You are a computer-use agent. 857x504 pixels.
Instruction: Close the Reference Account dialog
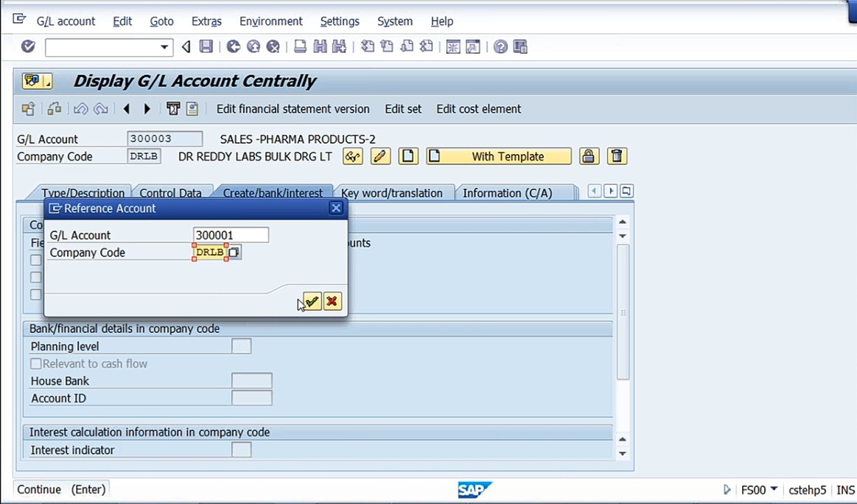[336, 208]
